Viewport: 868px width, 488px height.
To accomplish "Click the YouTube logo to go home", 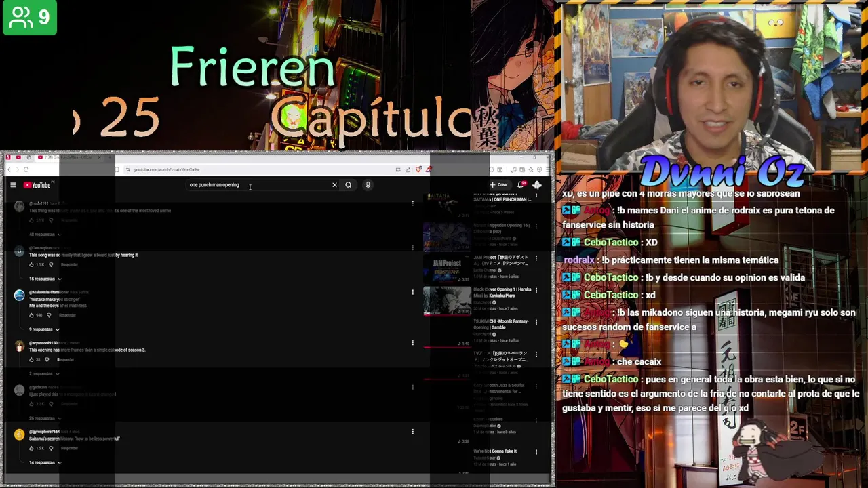I will 37,185.
